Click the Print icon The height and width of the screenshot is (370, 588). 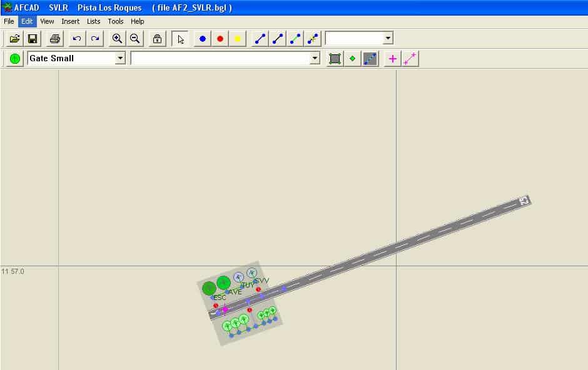55,39
